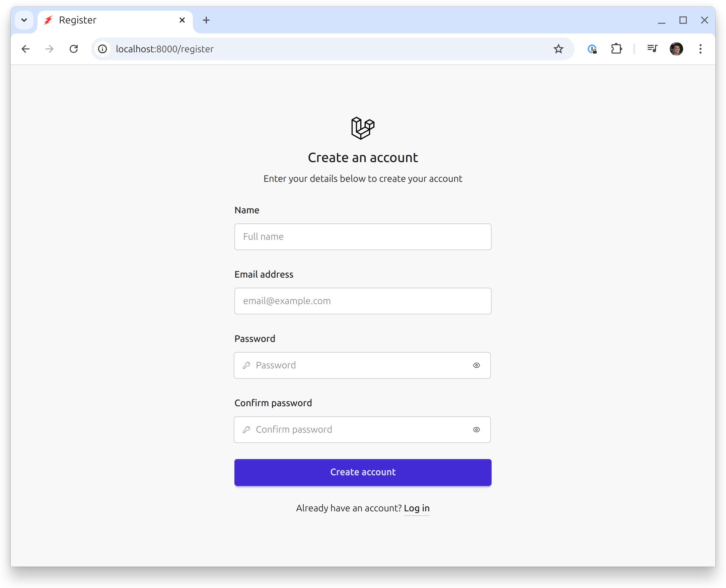The height and width of the screenshot is (588, 726).
Task: Click the privacy/tracking protection icon
Action: [x=592, y=49]
